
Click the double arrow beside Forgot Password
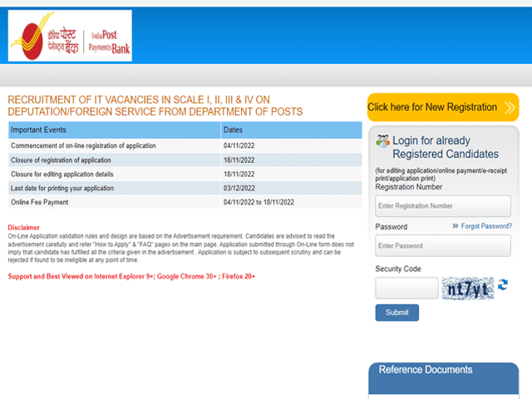(x=456, y=226)
